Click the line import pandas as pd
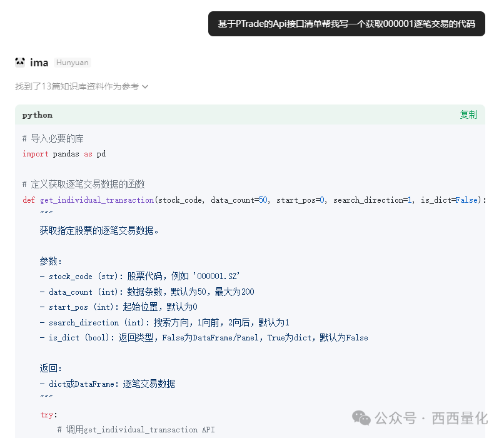The image size is (504, 438). pyautogui.click(x=64, y=154)
